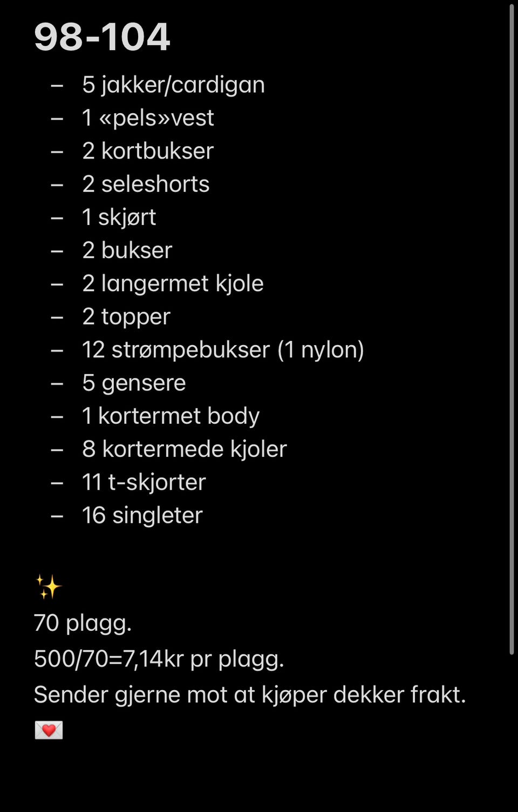The height and width of the screenshot is (812, 518).
Task: Click 'Sender gjerne mot at kjøper' sentence
Action: tap(249, 695)
